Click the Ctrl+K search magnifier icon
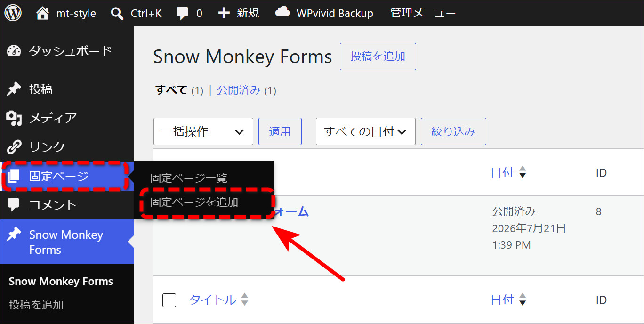This screenshot has height=324, width=644. 117,14
